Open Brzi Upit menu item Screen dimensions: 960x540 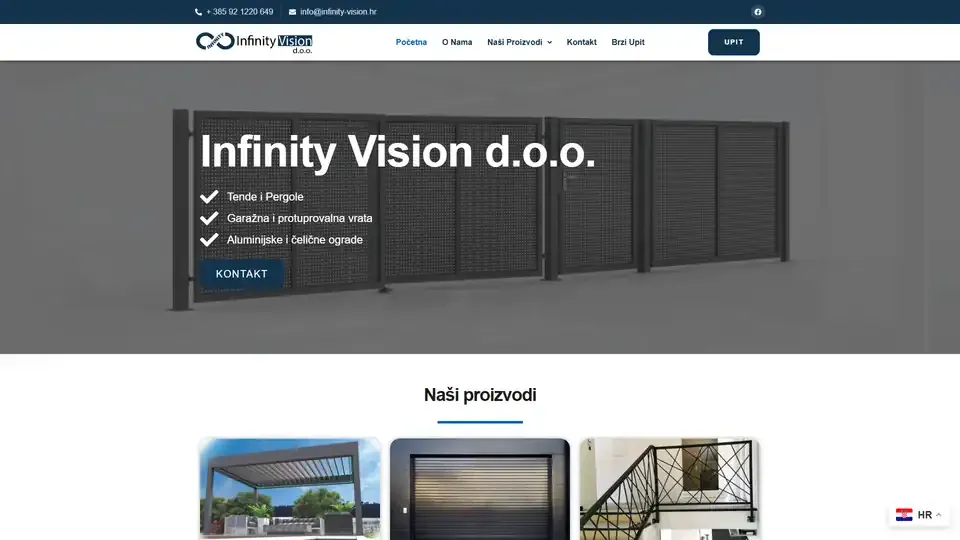pos(628,42)
